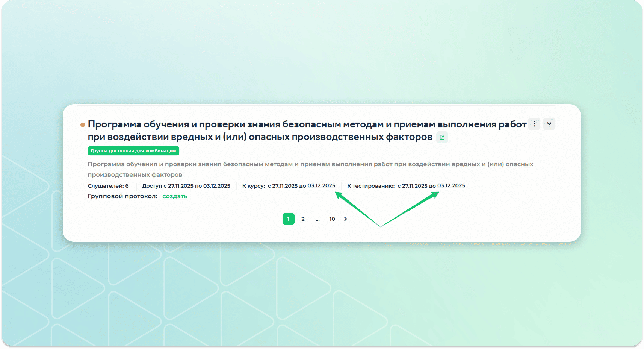Click the orange status dot before title
644x349 pixels.
tap(83, 125)
